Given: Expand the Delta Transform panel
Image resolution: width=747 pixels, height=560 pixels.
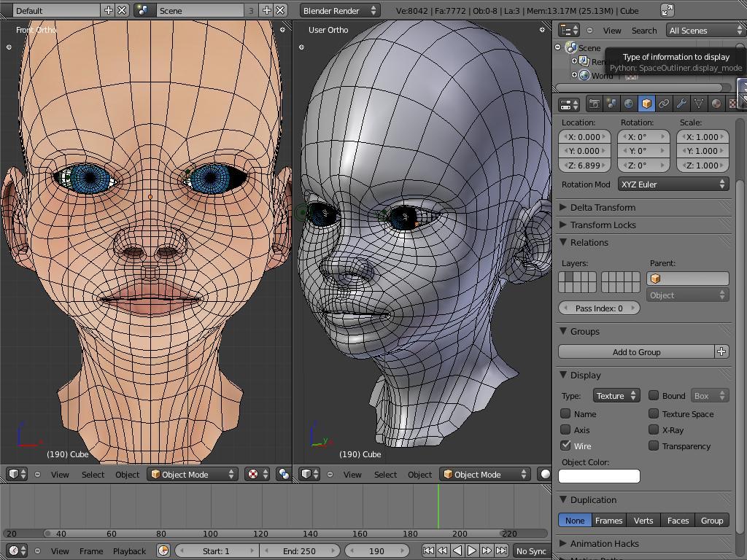Looking at the screenshot, I should tap(603, 208).
